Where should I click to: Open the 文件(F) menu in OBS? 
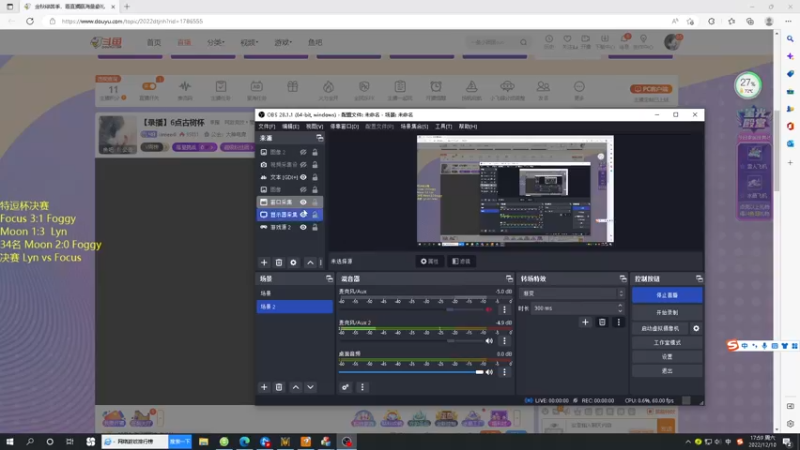266,127
